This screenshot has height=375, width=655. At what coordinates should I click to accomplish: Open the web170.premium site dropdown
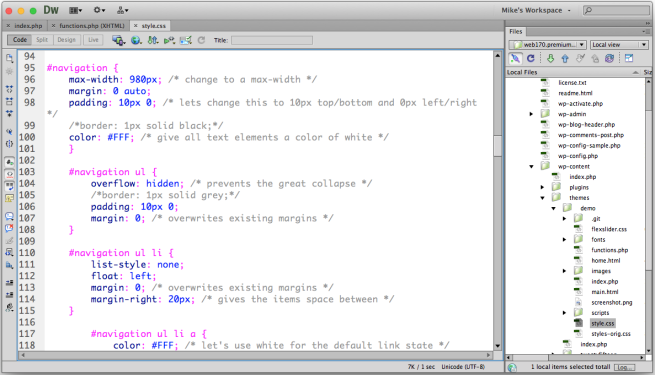point(548,45)
